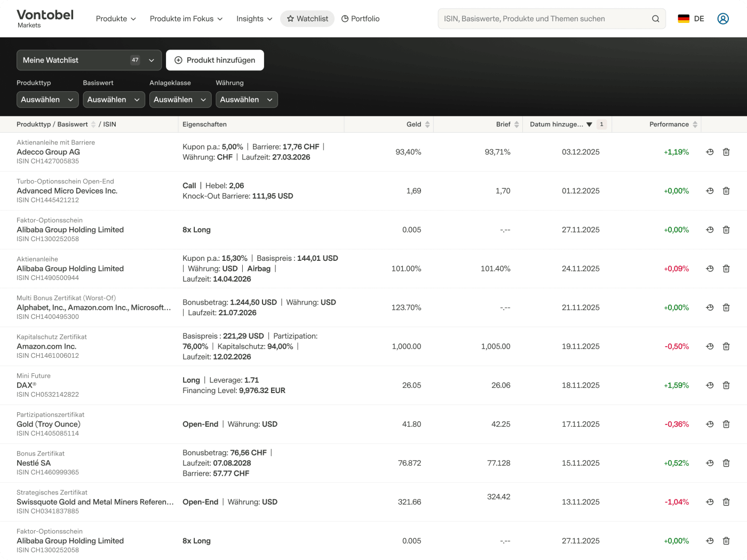Go to Vontobel Markets home via logo
The width and height of the screenshot is (747, 560).
coord(45,19)
